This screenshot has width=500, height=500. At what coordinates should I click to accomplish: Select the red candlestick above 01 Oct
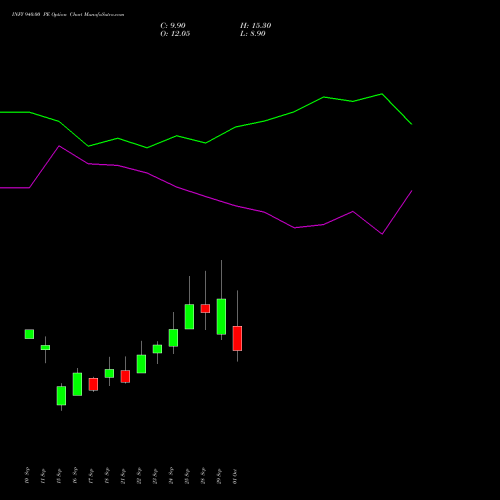[x=237, y=338]
